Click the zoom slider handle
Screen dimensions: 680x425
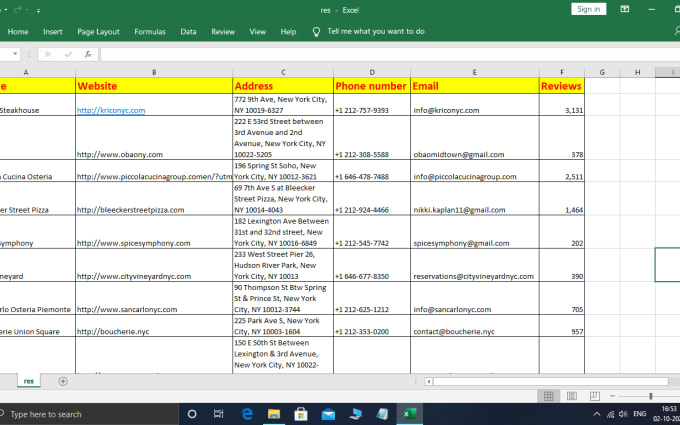pyautogui.click(x=651, y=396)
